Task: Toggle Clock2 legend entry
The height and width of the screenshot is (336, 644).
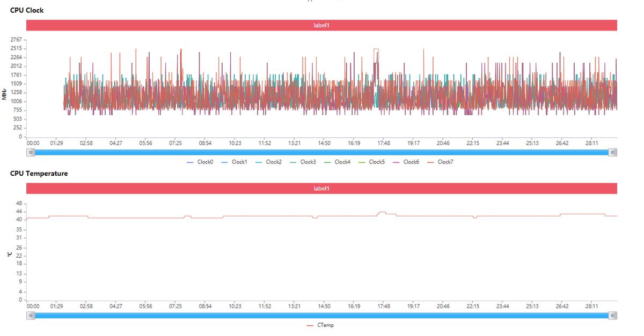Action: [x=268, y=162]
